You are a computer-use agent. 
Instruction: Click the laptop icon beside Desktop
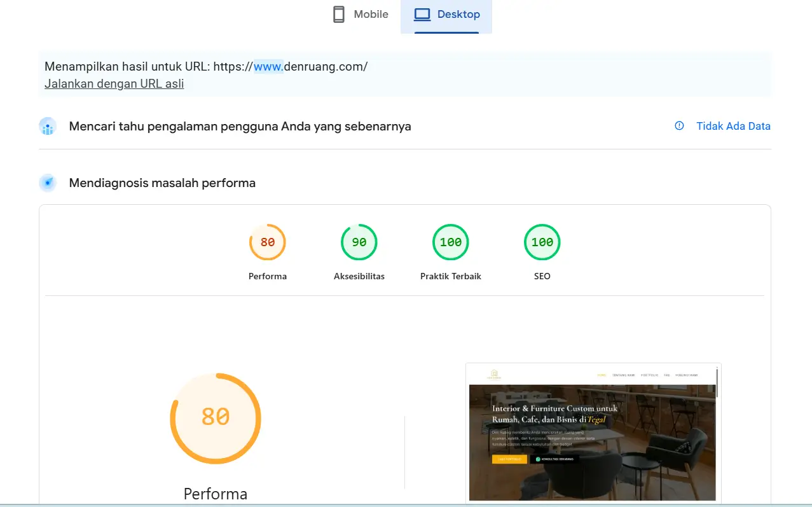(422, 15)
